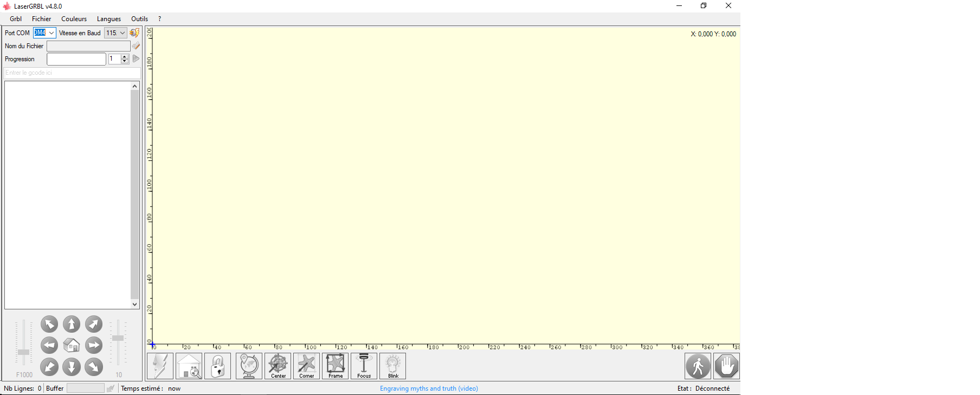Open the Vitesse en Baud dropdown
980x395 pixels.
click(122, 33)
